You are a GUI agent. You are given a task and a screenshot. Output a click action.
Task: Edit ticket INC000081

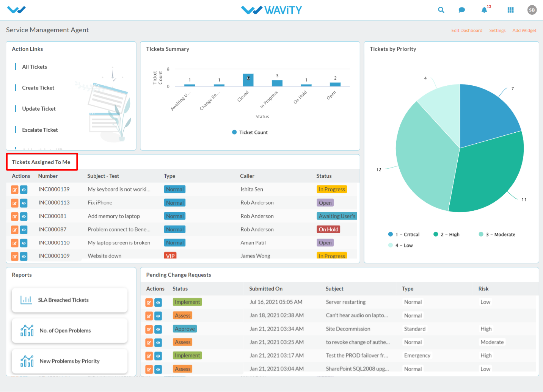coord(14,216)
